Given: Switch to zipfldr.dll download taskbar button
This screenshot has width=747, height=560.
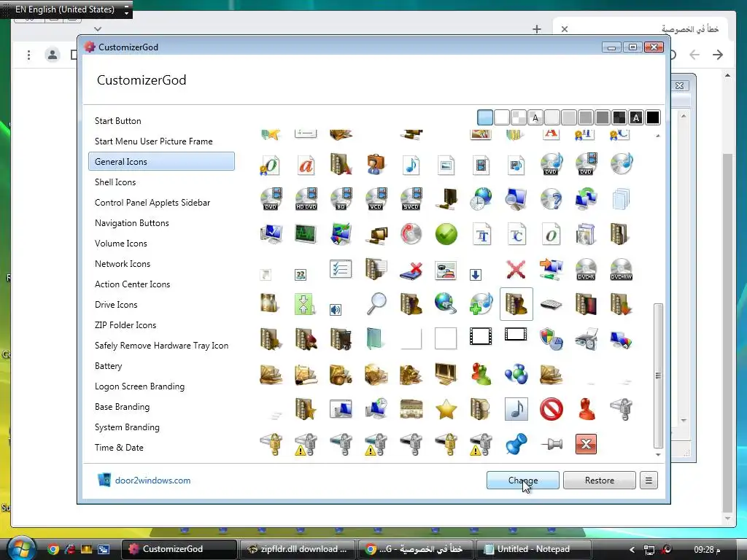Looking at the screenshot, I should tap(298, 549).
